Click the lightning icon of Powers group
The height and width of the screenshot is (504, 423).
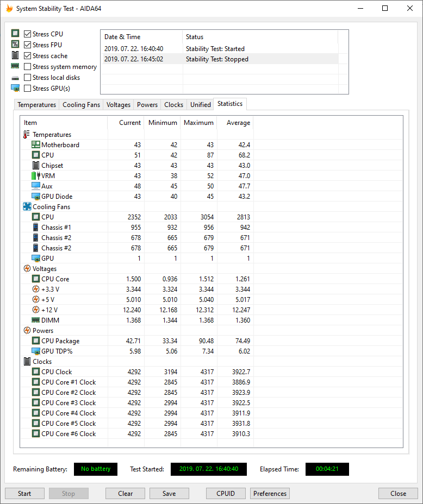click(27, 330)
